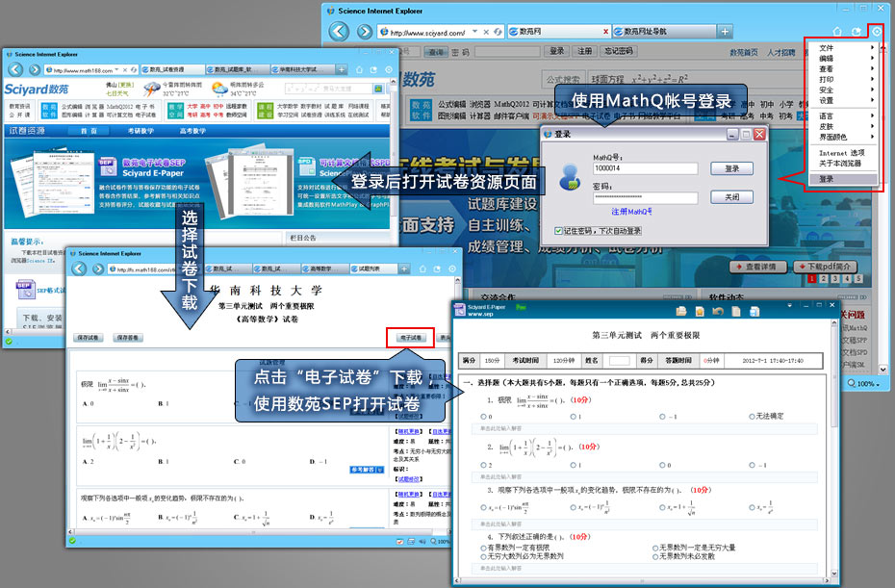
Task: Select option 有界数列一定有极限 for question 4
Action: click(x=483, y=548)
